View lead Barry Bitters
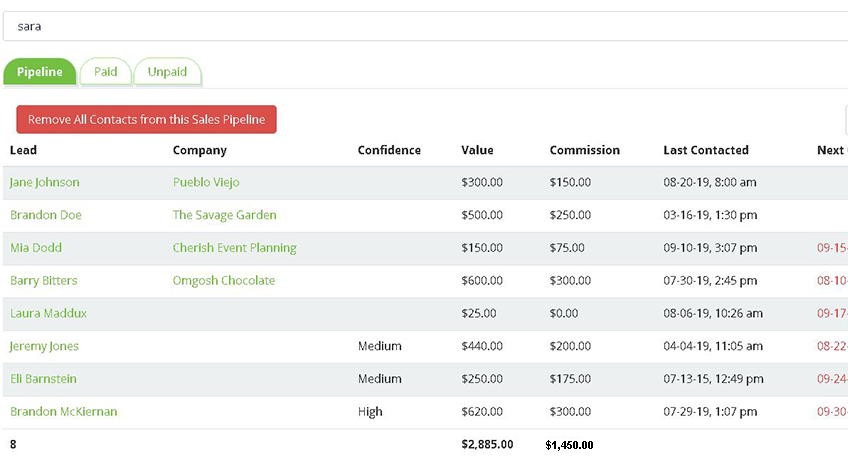The height and width of the screenshot is (465, 848). coord(44,281)
